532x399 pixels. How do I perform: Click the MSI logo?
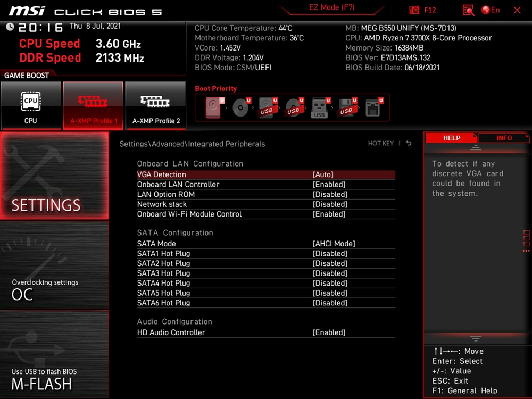27,11
